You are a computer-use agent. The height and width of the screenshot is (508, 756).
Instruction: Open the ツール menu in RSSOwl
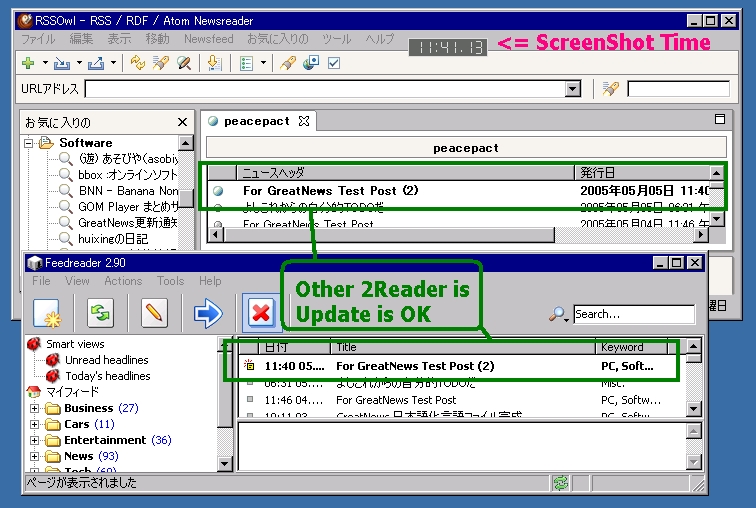(x=337, y=39)
